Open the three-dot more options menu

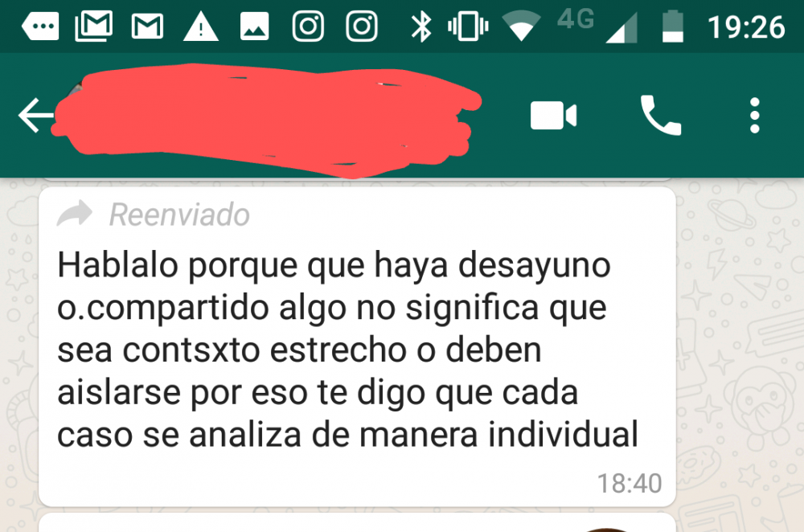click(x=754, y=115)
